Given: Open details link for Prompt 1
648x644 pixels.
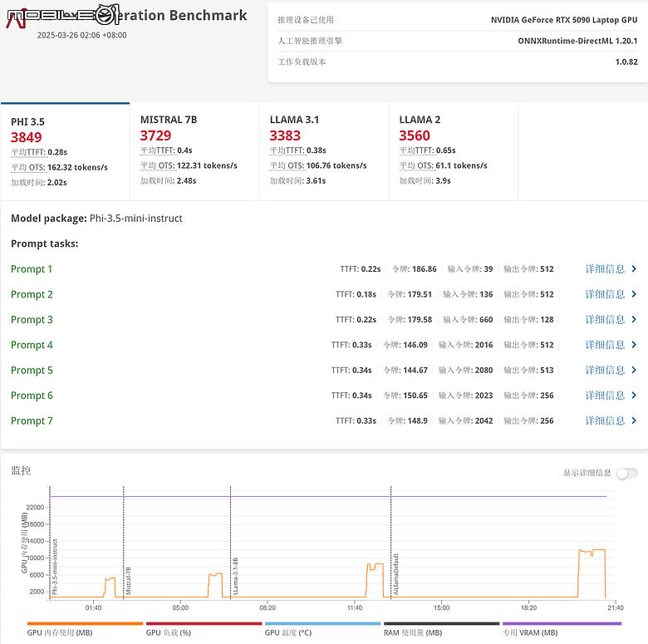Looking at the screenshot, I should (x=605, y=269).
